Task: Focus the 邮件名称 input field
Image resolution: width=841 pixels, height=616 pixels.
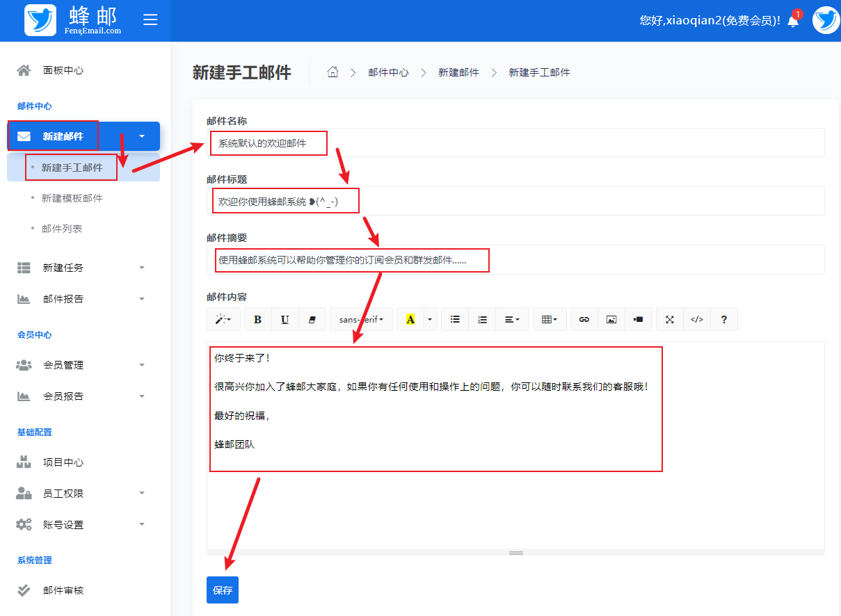Action: pos(515,143)
